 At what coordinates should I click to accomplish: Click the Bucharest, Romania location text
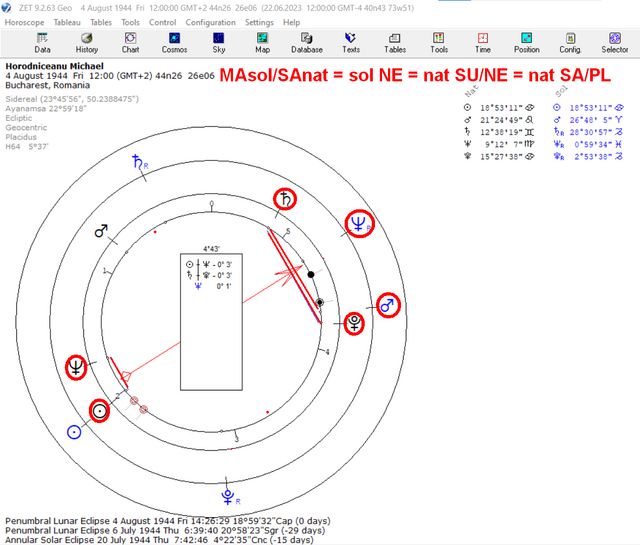click(47, 85)
